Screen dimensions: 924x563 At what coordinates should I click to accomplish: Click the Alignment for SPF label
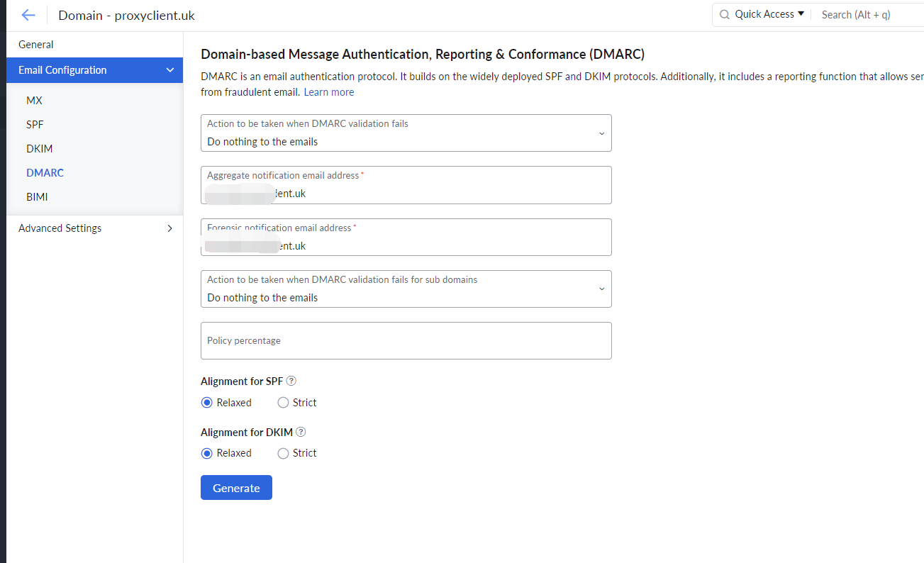242,381
